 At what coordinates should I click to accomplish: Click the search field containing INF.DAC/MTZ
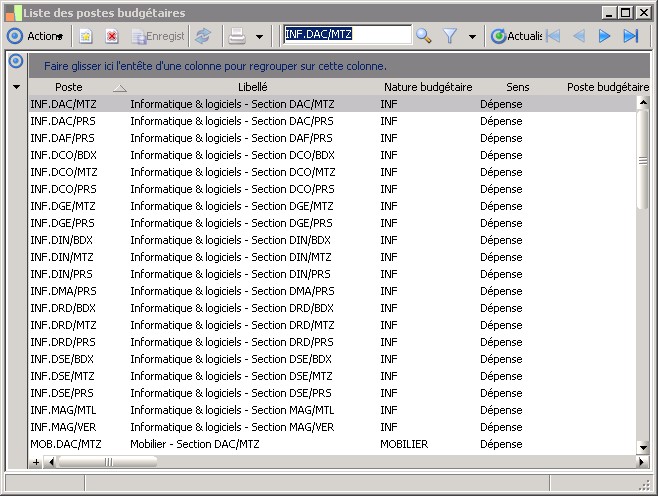[347, 34]
